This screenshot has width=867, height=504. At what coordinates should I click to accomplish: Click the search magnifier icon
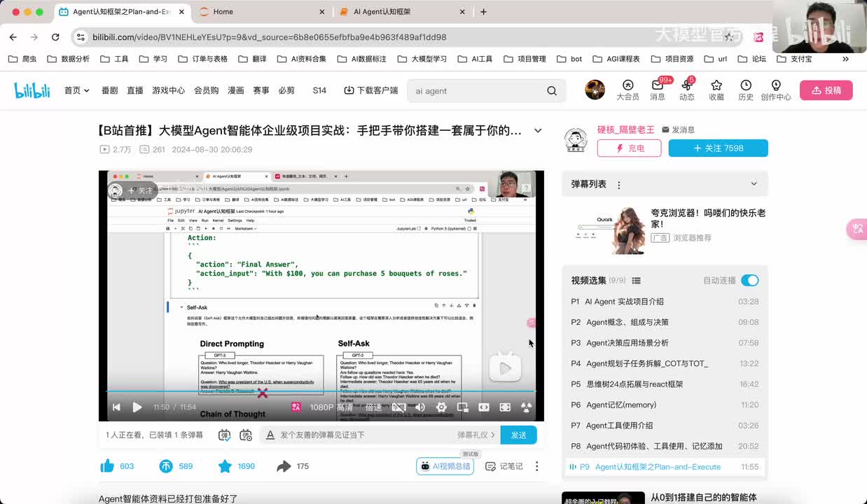tap(552, 91)
